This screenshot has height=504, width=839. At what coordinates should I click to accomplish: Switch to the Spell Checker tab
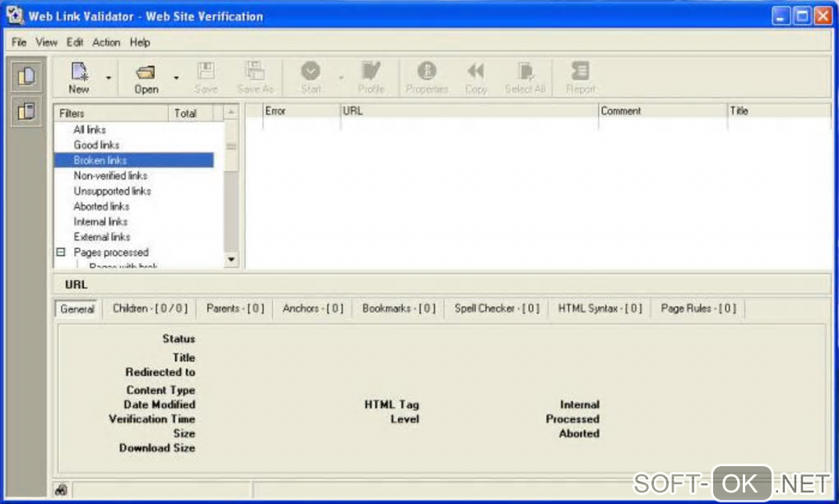497,308
